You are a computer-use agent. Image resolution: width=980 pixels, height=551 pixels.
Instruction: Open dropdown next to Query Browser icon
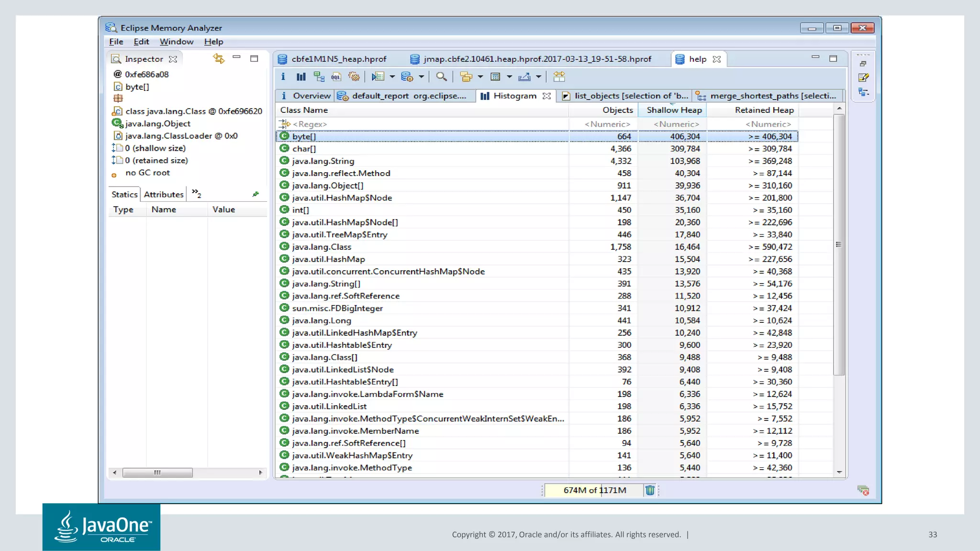421,77
